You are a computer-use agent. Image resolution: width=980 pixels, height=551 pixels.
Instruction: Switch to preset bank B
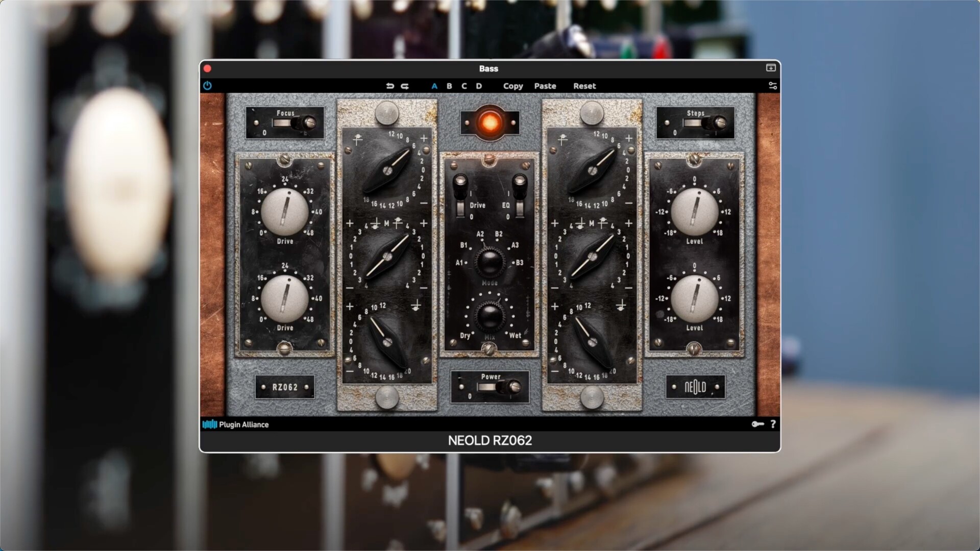(x=449, y=86)
